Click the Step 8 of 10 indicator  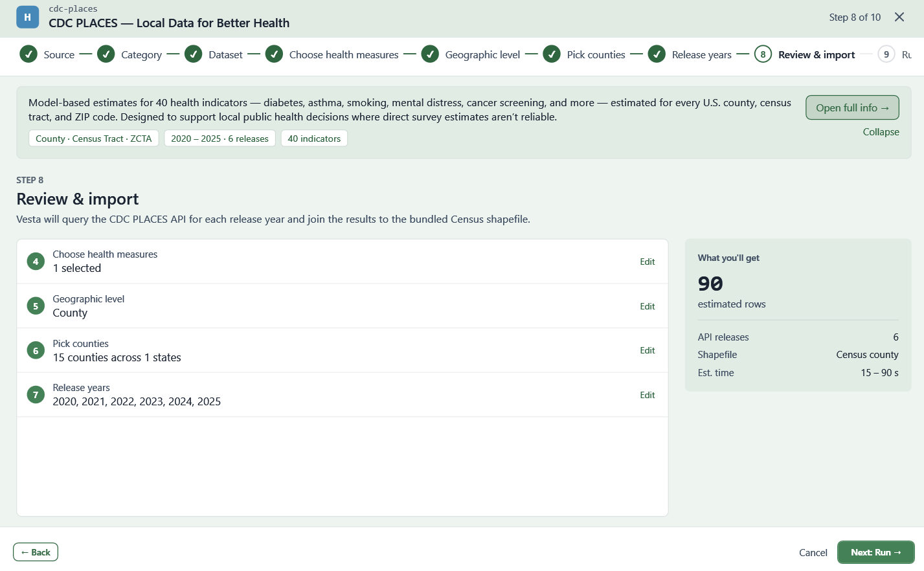pyautogui.click(x=855, y=17)
